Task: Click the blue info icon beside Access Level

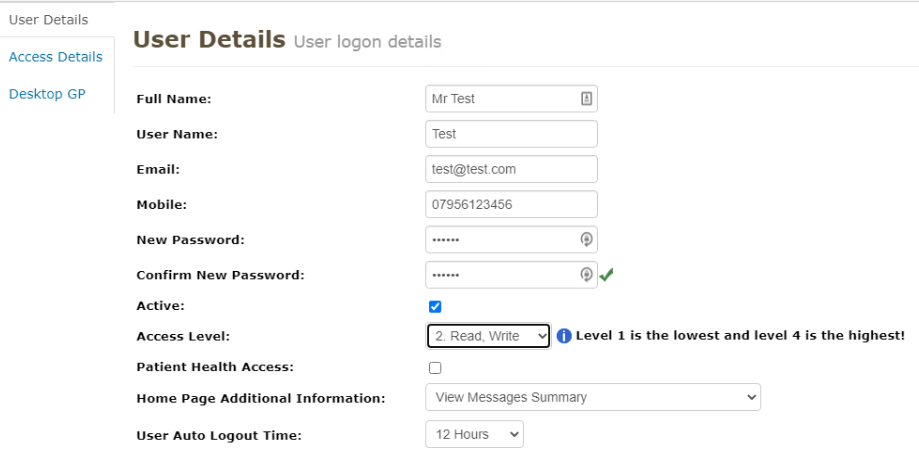Action: pyautogui.click(x=564, y=336)
